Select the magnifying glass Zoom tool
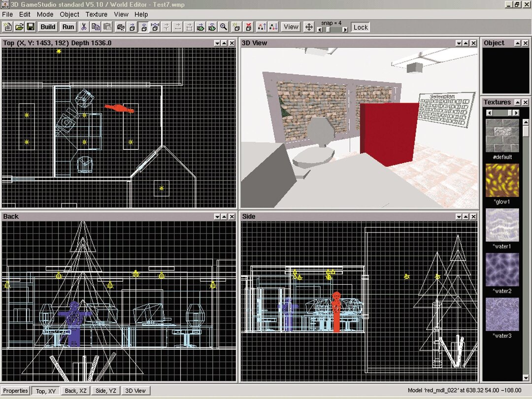Image resolution: width=532 pixels, height=399 pixels. pyautogui.click(x=224, y=27)
